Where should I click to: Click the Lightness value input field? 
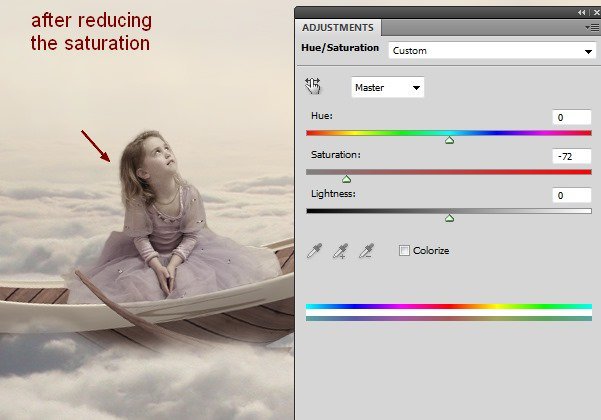pos(572,195)
